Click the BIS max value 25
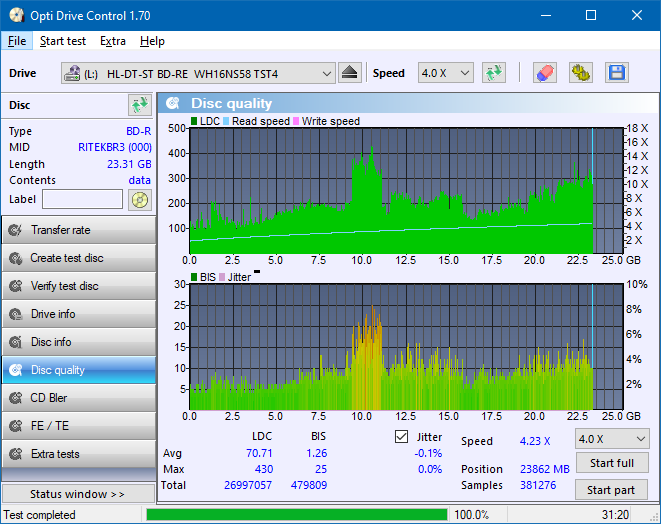The height and width of the screenshot is (524, 661). (321, 469)
